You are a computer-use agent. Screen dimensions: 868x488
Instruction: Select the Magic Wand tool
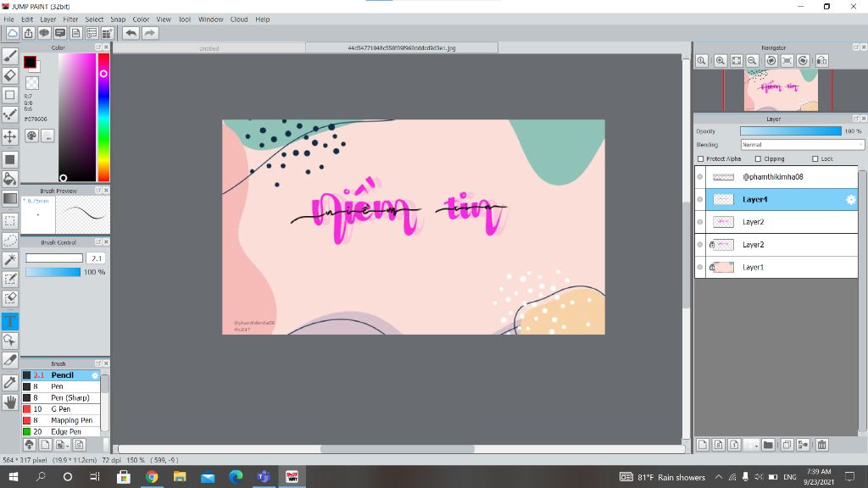[x=10, y=259]
